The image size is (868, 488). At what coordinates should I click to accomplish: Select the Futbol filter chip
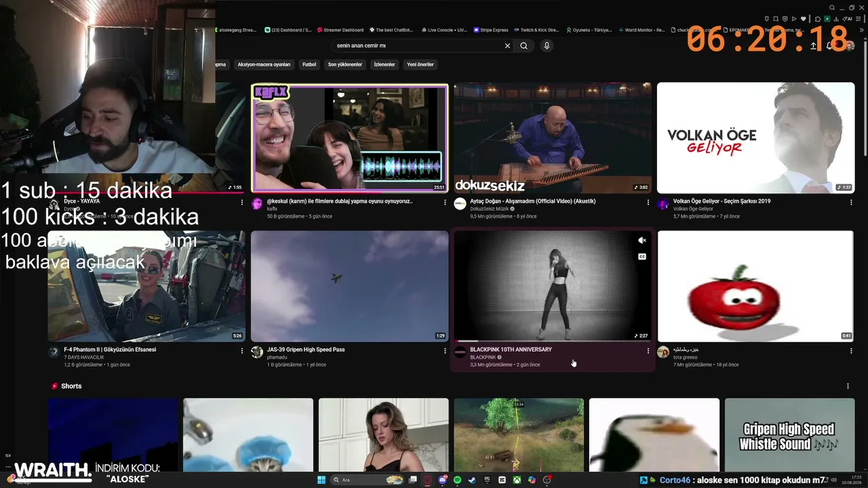coord(309,64)
